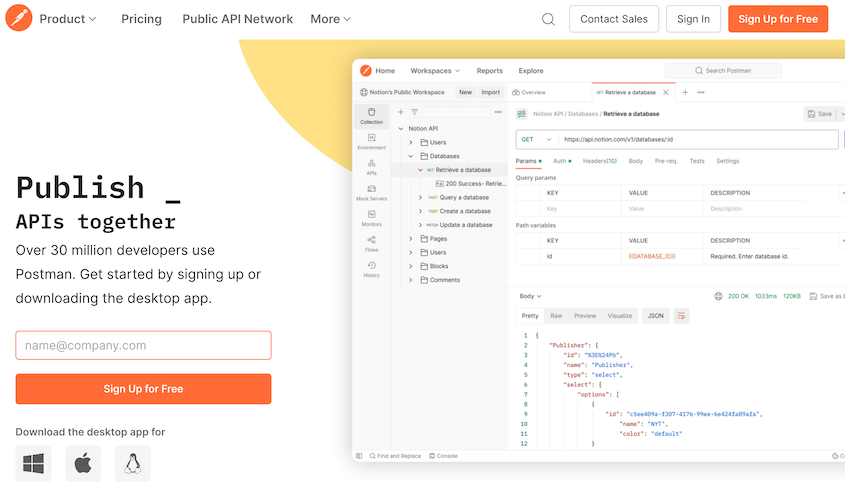Click the Contact Sales button
Viewport: 845px width, 495px height.
tap(614, 19)
